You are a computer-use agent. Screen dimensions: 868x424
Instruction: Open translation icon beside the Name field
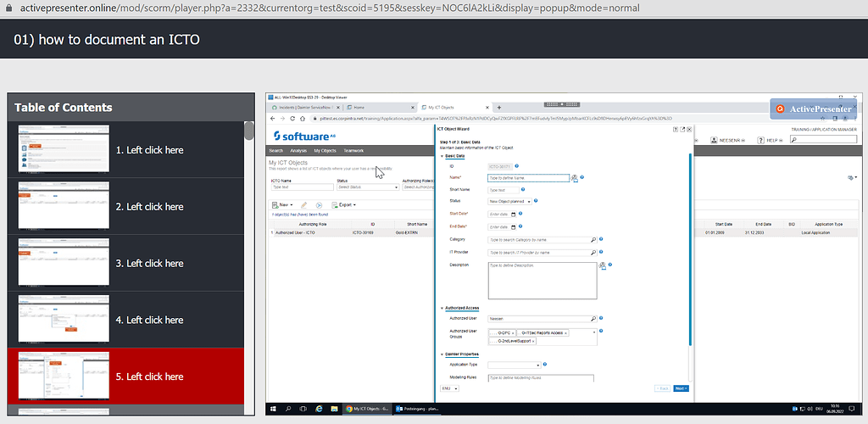(575, 178)
